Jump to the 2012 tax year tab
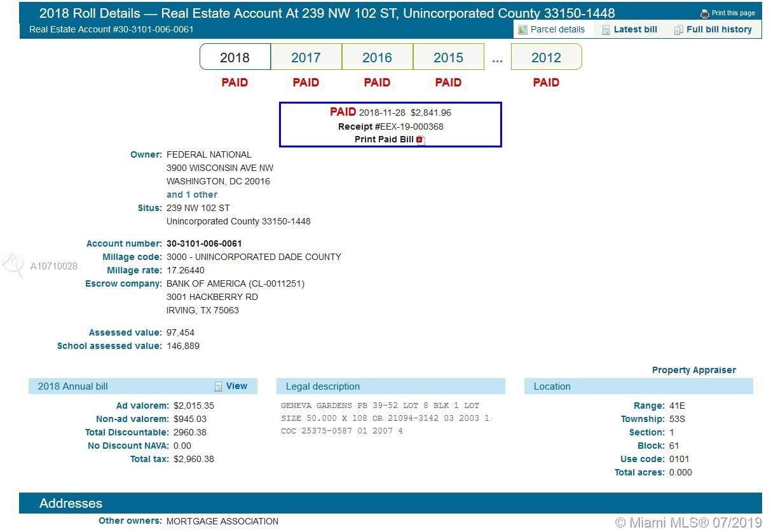The height and width of the screenshot is (532, 771). [546, 57]
